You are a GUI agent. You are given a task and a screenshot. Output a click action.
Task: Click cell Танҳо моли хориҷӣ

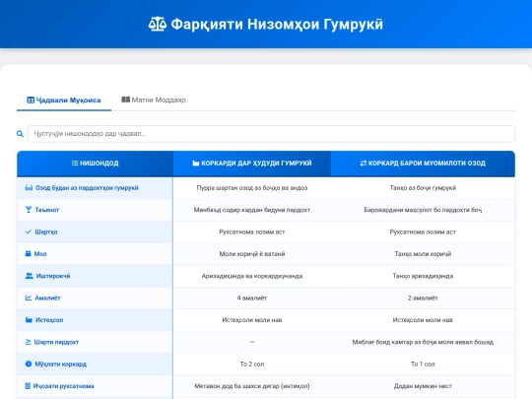(x=423, y=254)
